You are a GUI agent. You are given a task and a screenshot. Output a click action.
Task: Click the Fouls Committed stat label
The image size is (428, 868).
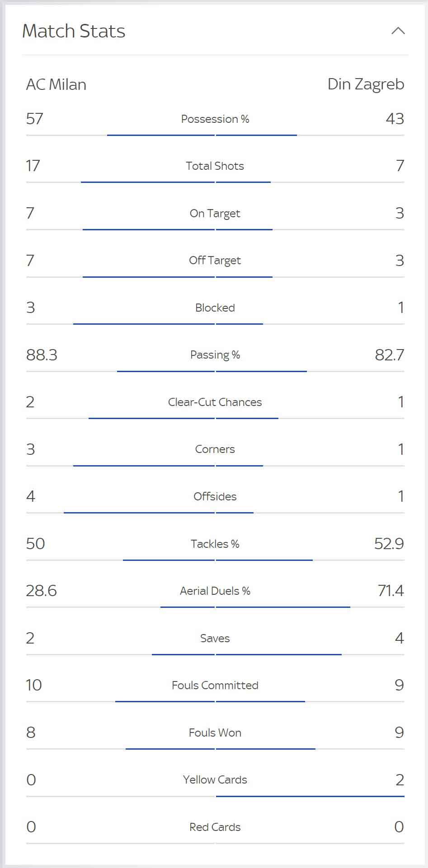[x=215, y=685]
